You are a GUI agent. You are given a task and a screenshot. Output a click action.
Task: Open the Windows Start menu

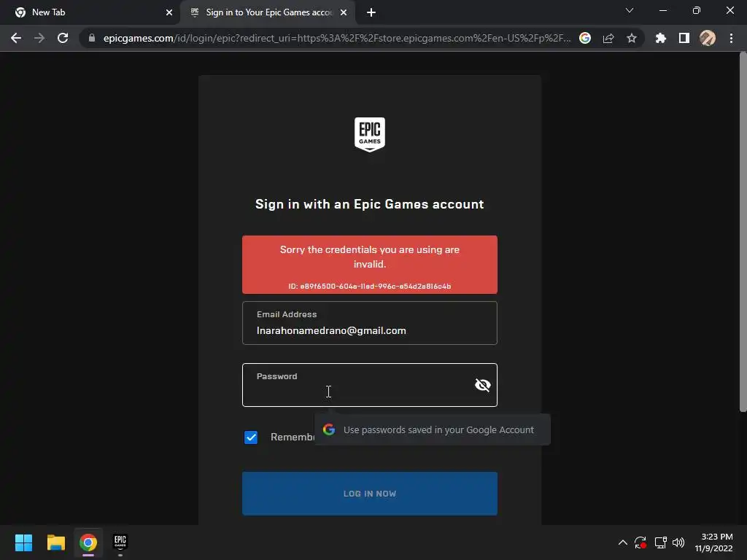23,542
